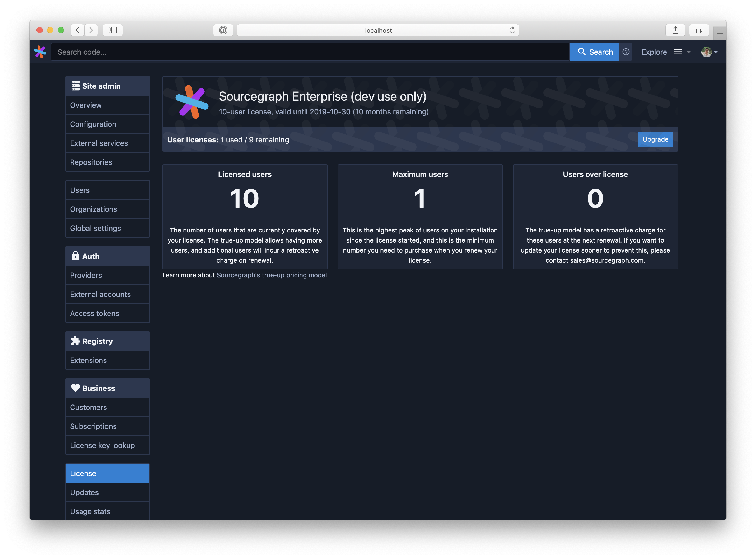Open the Configuration sidebar item
The width and height of the screenshot is (756, 559).
tap(107, 124)
